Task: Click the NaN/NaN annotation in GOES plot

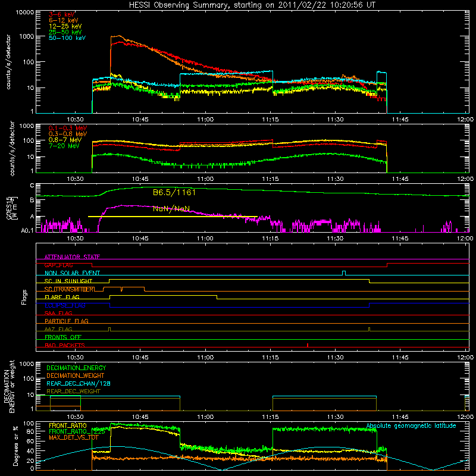Action: tap(171, 209)
